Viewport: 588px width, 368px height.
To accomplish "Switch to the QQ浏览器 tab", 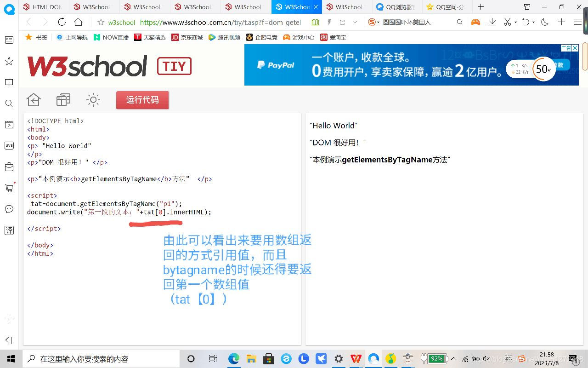I will [397, 7].
